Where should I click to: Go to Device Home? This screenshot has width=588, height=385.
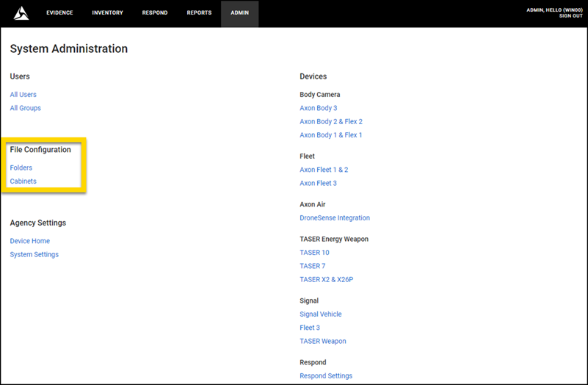pyautogui.click(x=30, y=241)
